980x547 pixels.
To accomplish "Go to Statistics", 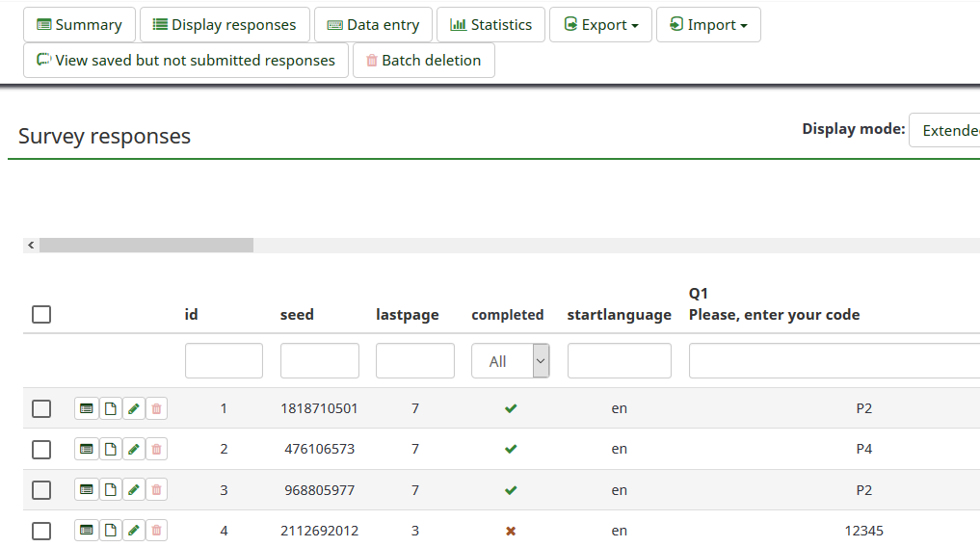I will pos(490,25).
